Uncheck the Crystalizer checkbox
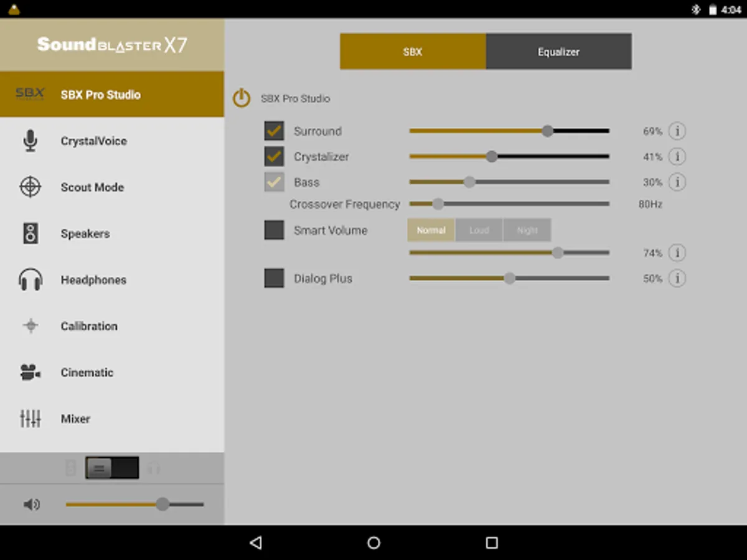This screenshot has width=747, height=560. [x=274, y=157]
